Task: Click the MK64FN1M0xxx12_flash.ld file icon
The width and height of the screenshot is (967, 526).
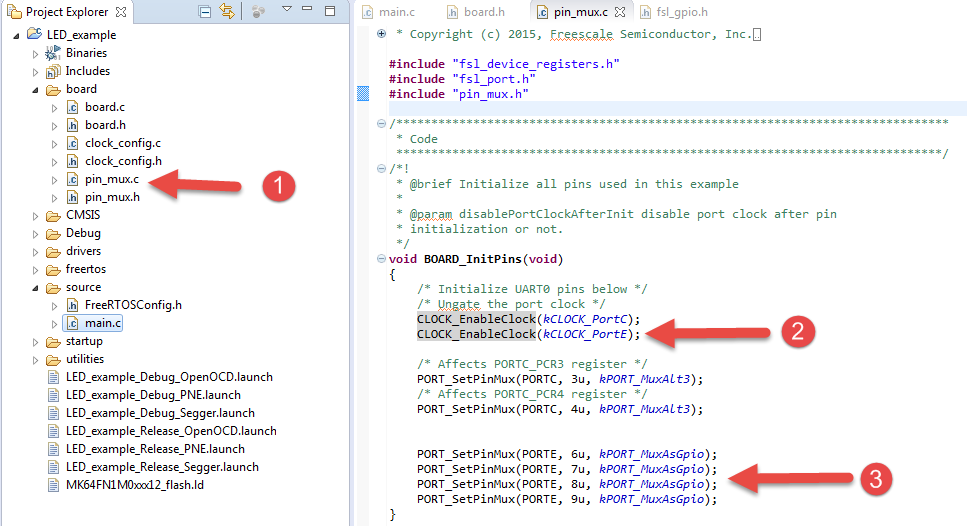Action: tap(54, 485)
